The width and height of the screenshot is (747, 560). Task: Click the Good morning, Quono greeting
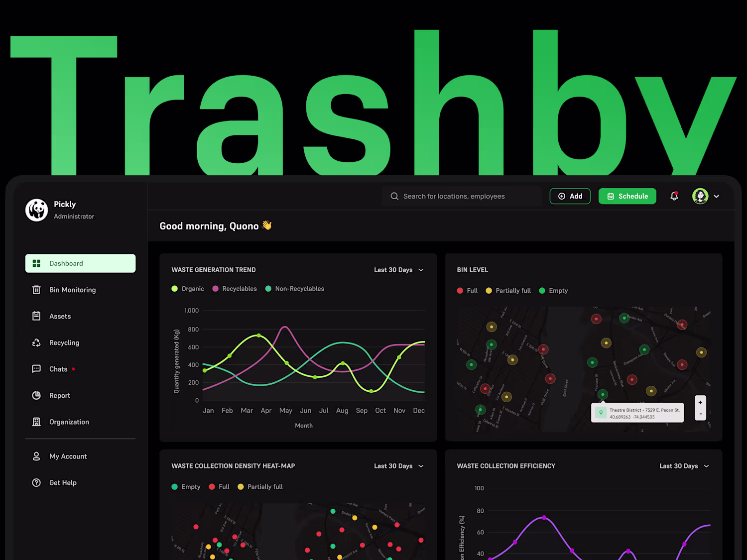pyautogui.click(x=216, y=226)
